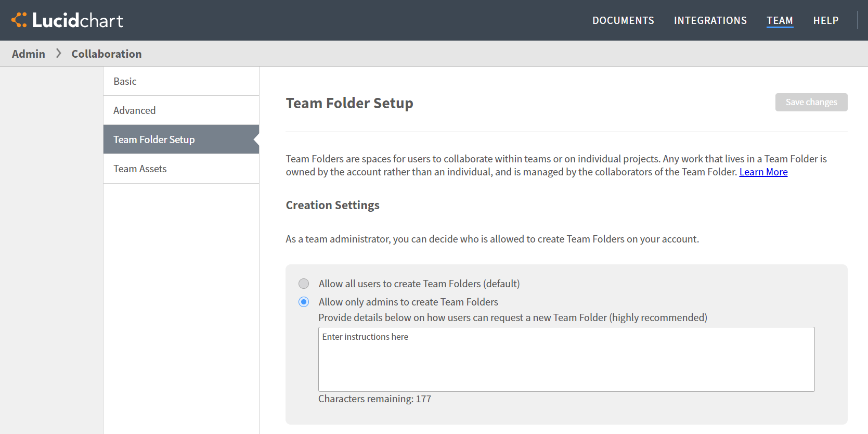Click the 'As a team administrator' sentence
This screenshot has width=868, height=434.
click(493, 239)
